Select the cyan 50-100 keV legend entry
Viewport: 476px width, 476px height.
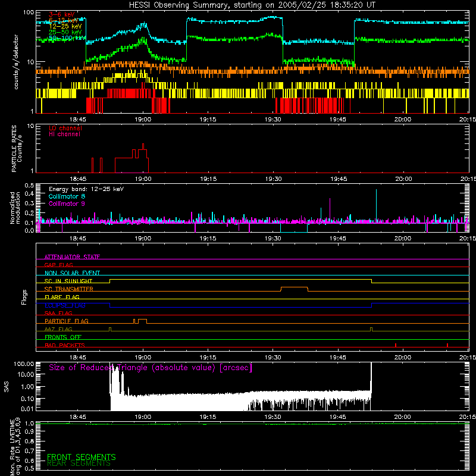pos(67,38)
